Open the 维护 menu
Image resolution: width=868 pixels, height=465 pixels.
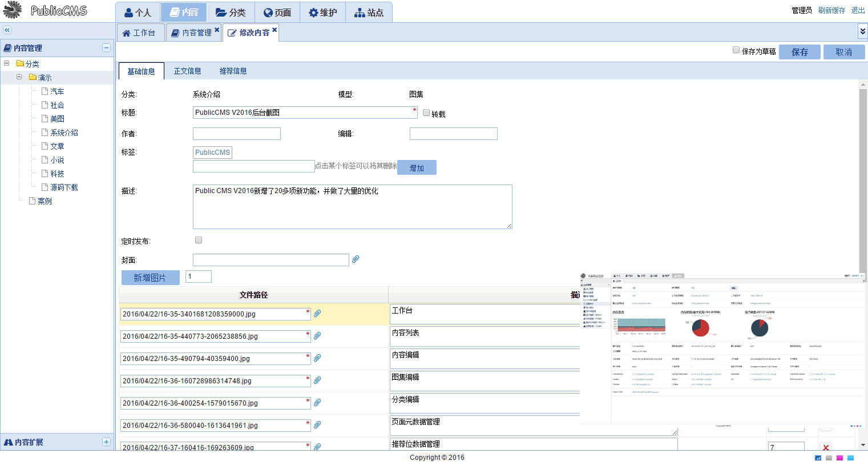323,13
